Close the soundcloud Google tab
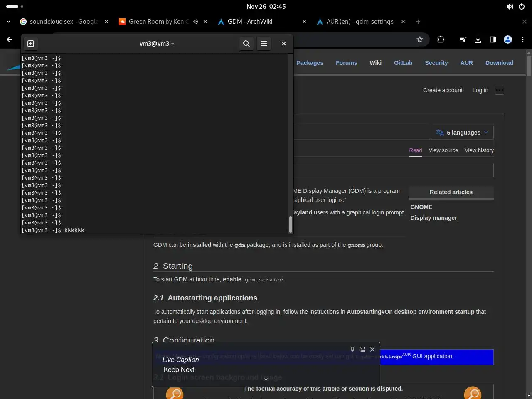532x399 pixels. tap(106, 22)
